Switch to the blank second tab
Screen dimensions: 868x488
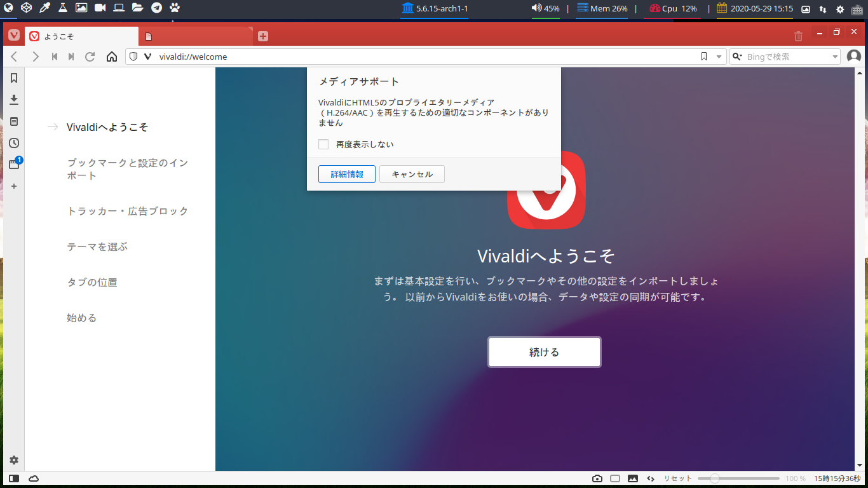pyautogui.click(x=196, y=36)
